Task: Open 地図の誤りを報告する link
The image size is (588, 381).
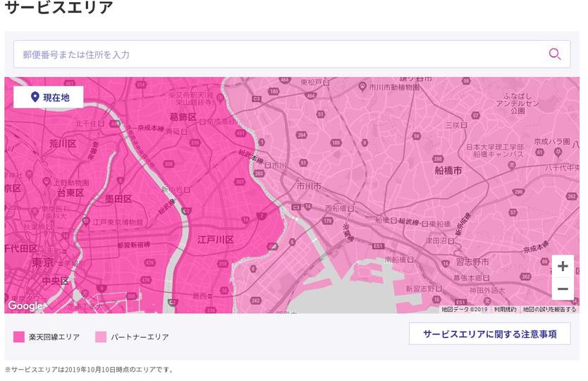Action: tap(549, 310)
